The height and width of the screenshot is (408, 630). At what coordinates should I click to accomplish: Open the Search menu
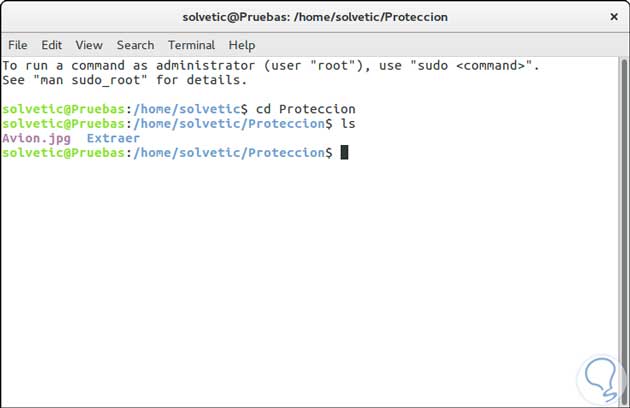[135, 45]
